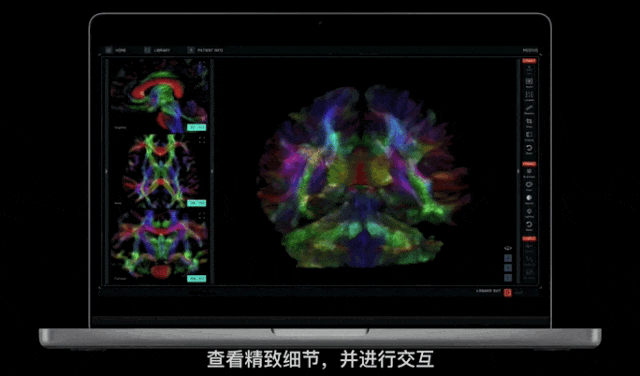640x376 pixels.
Task: Click the bottom blue square view button
Action: pyautogui.click(x=508, y=278)
